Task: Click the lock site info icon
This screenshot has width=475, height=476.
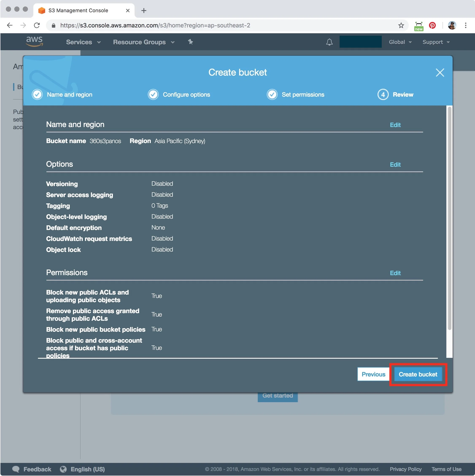Action: (53, 25)
